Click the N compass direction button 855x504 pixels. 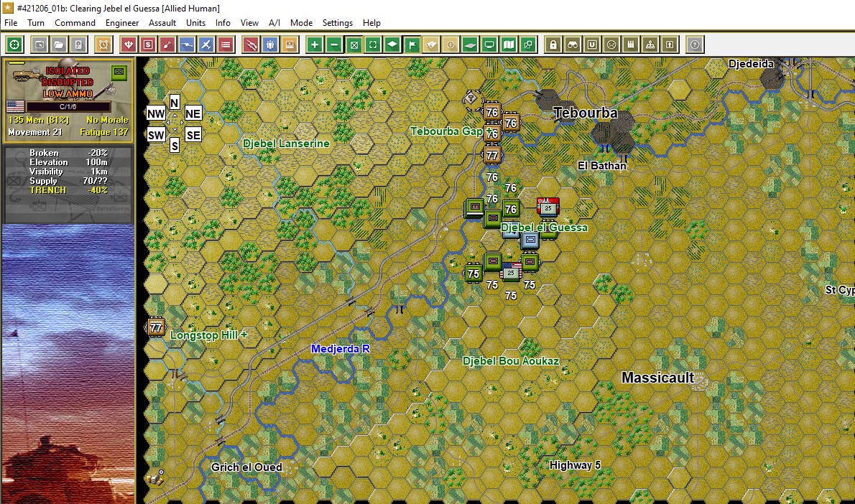[x=175, y=103]
